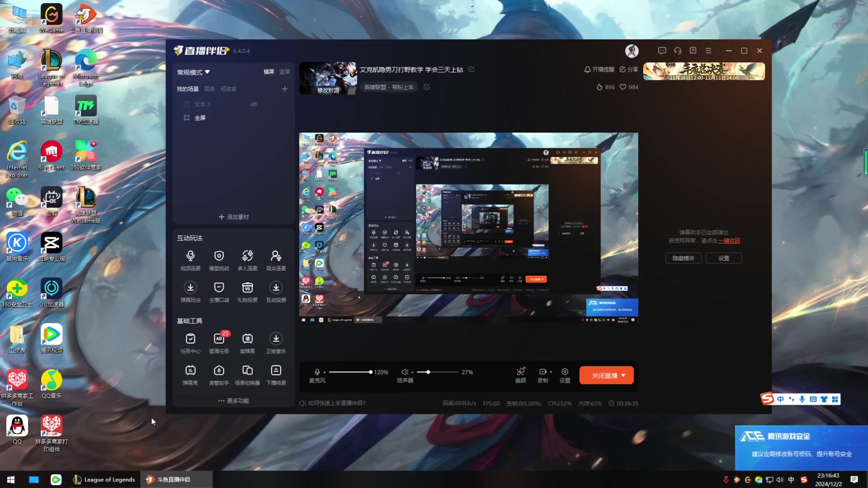
Task: Edit the 英雄联盟 category with pencil icon
Action: (x=426, y=87)
